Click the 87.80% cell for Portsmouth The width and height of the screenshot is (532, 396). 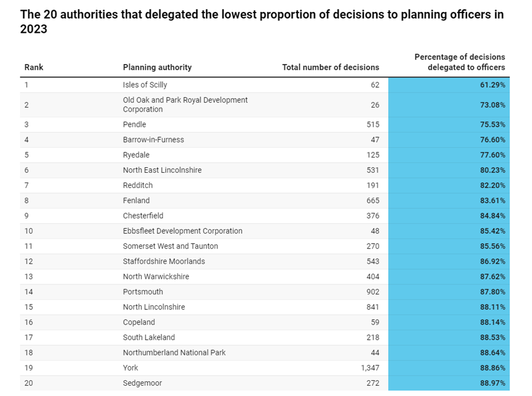(x=492, y=292)
